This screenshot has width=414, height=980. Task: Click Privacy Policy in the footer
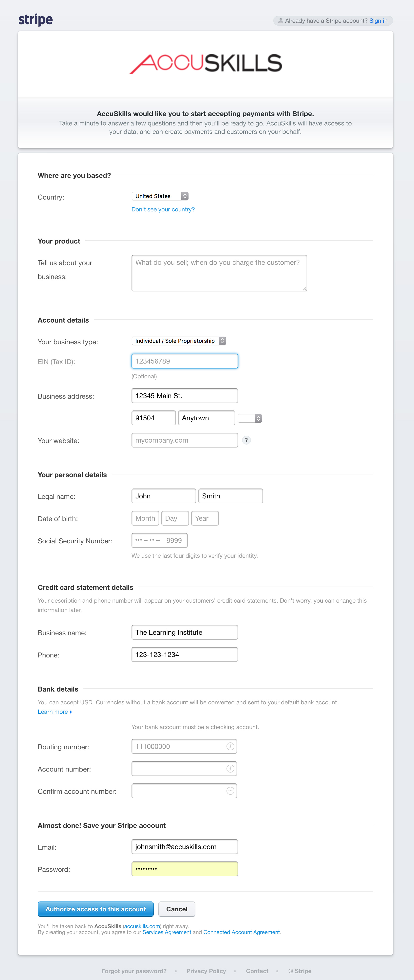point(206,971)
